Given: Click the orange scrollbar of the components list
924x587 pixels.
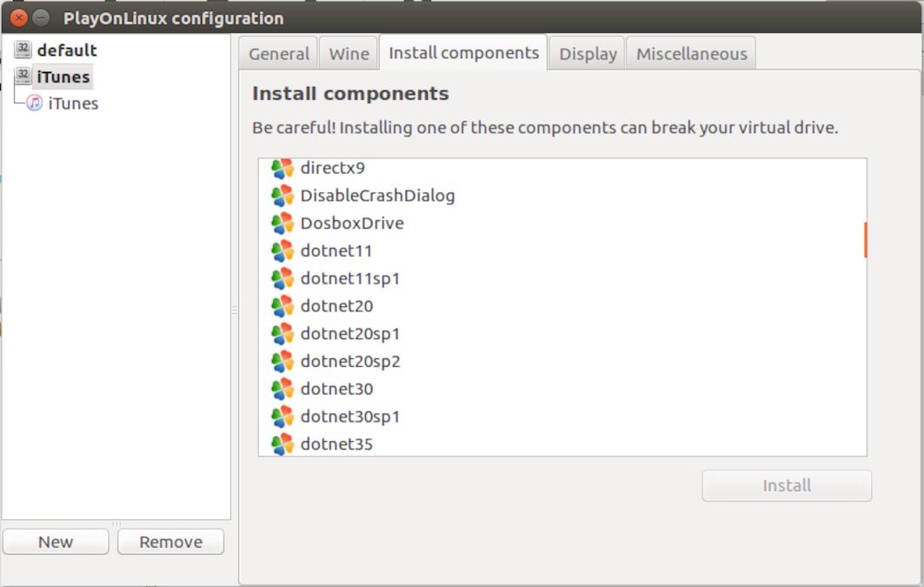Looking at the screenshot, I should (866, 237).
